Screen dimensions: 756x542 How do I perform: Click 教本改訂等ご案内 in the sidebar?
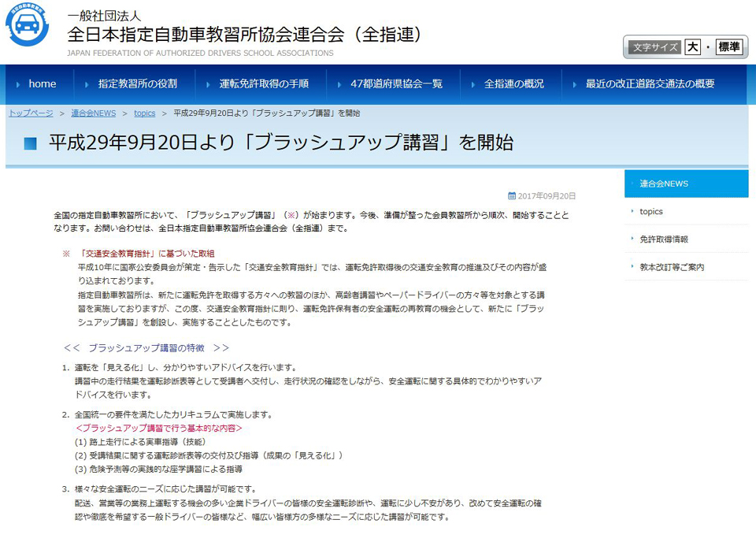tap(672, 267)
